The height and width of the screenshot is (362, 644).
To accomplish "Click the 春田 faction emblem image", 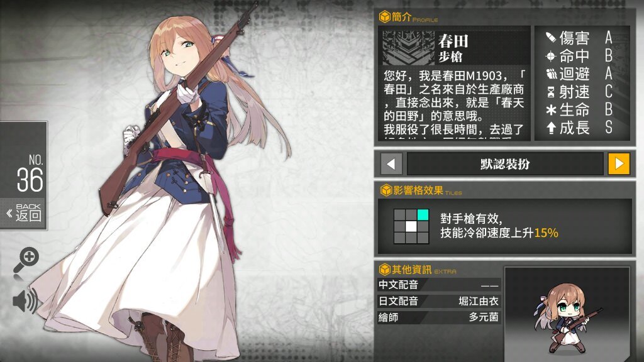I will pyautogui.click(x=408, y=48).
